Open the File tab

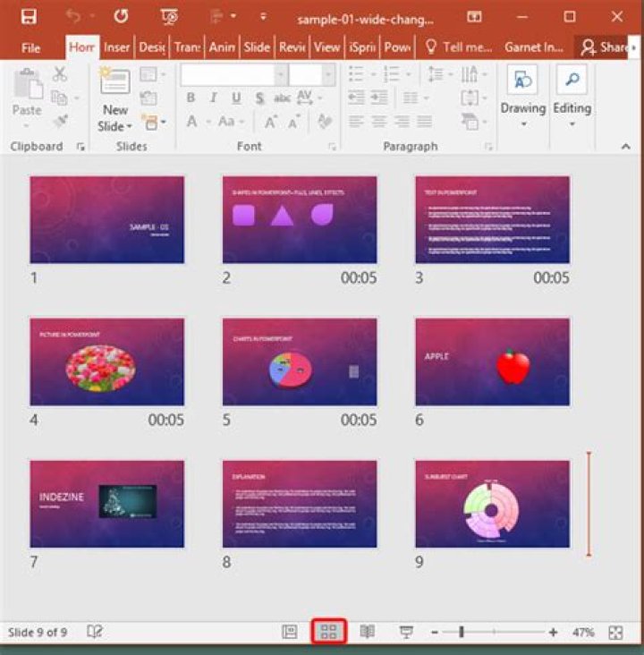point(31,47)
